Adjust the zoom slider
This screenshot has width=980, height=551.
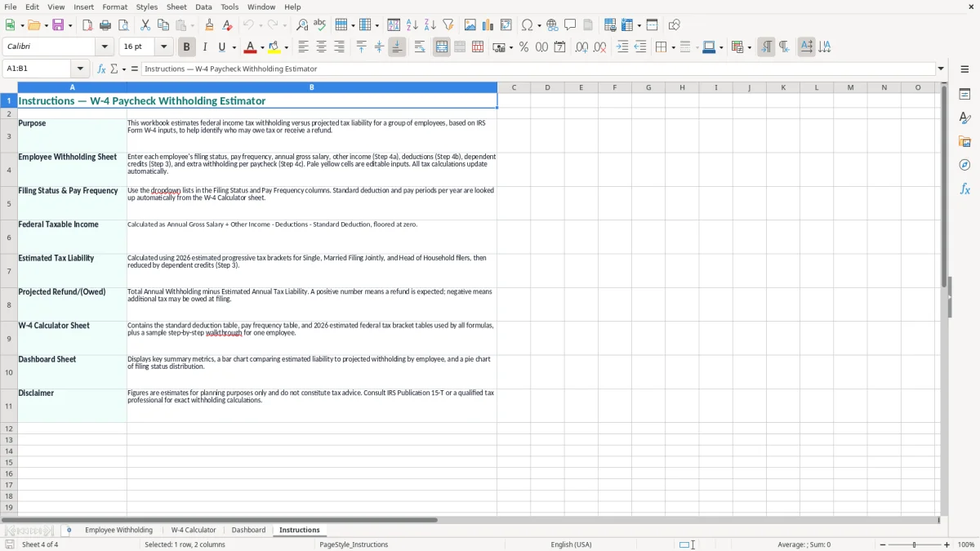click(915, 544)
